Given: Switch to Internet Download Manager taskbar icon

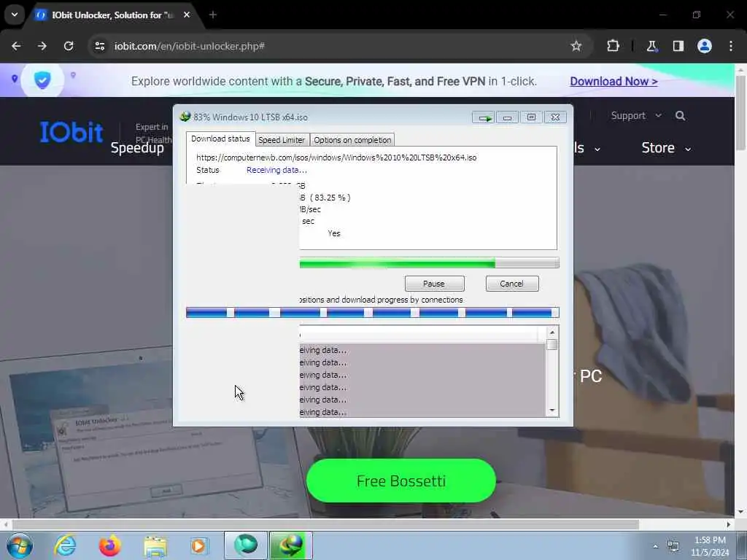Looking at the screenshot, I should coord(291,545).
